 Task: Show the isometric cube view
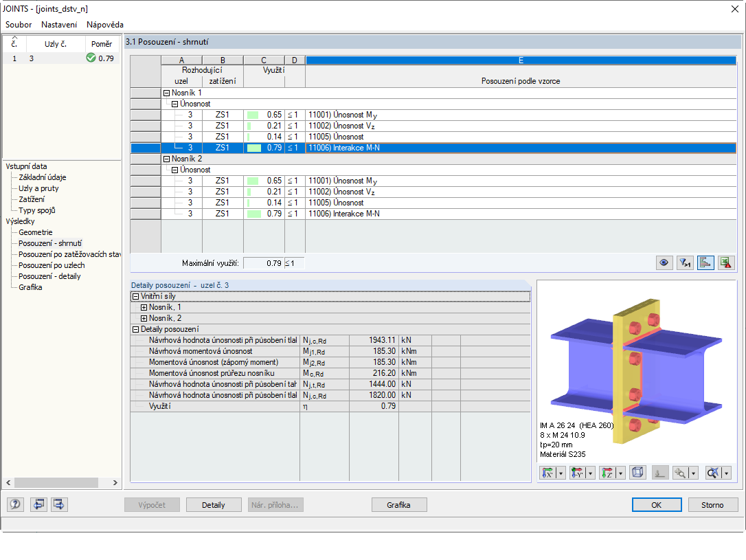point(637,473)
